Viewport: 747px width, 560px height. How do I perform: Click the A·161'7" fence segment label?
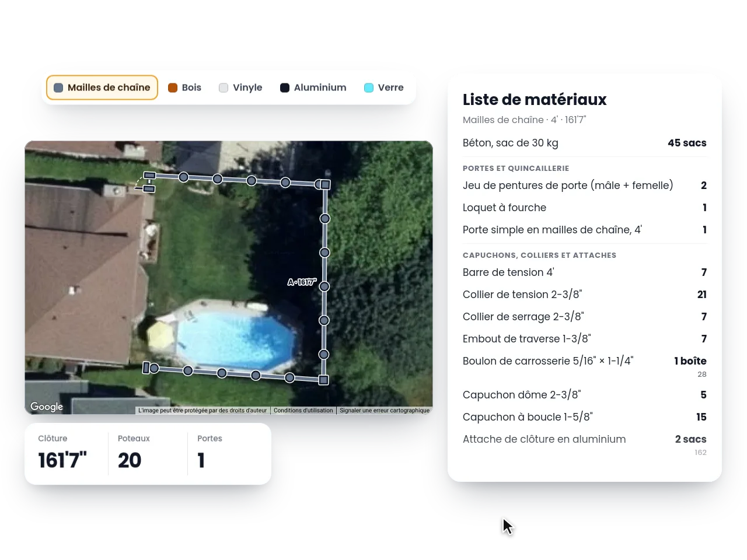(x=302, y=282)
